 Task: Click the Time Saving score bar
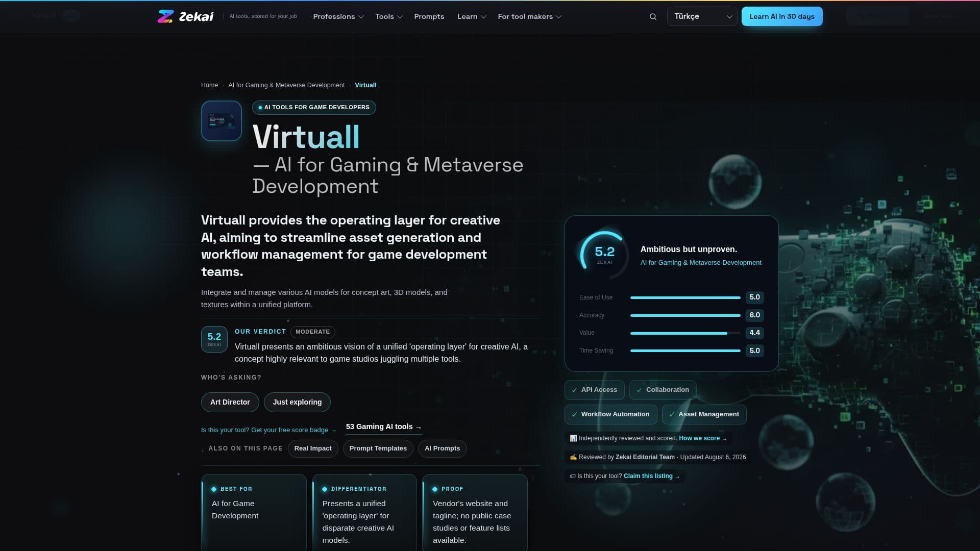point(685,350)
